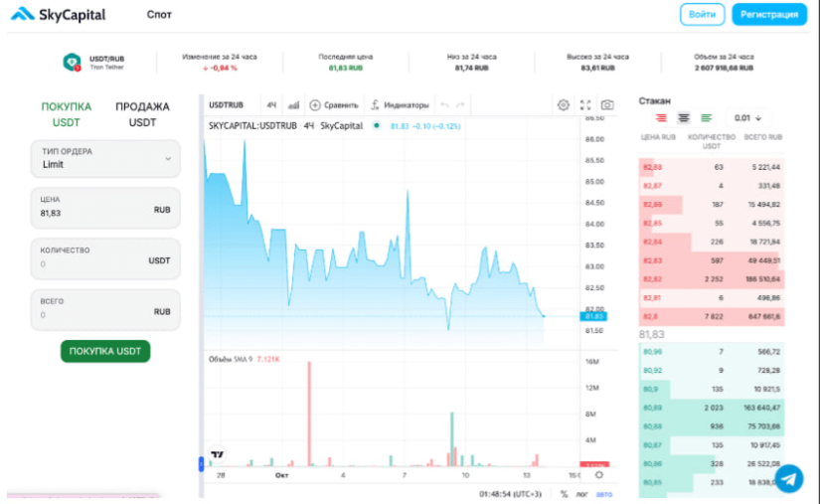Open the Спот menu item
820x504 pixels.
(159, 15)
